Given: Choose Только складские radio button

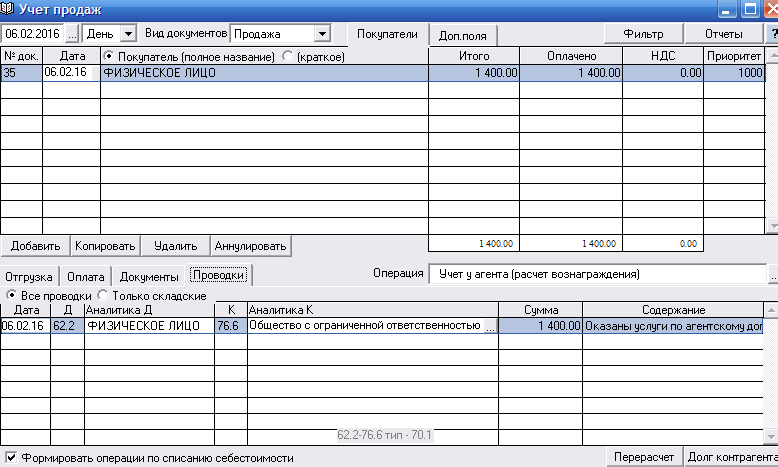Looking at the screenshot, I should click(102, 296).
